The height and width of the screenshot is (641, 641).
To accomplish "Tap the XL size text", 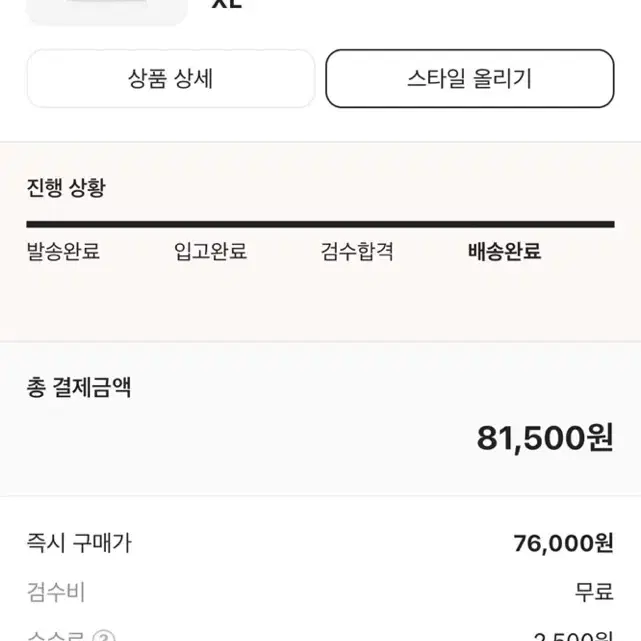I will [227, 4].
